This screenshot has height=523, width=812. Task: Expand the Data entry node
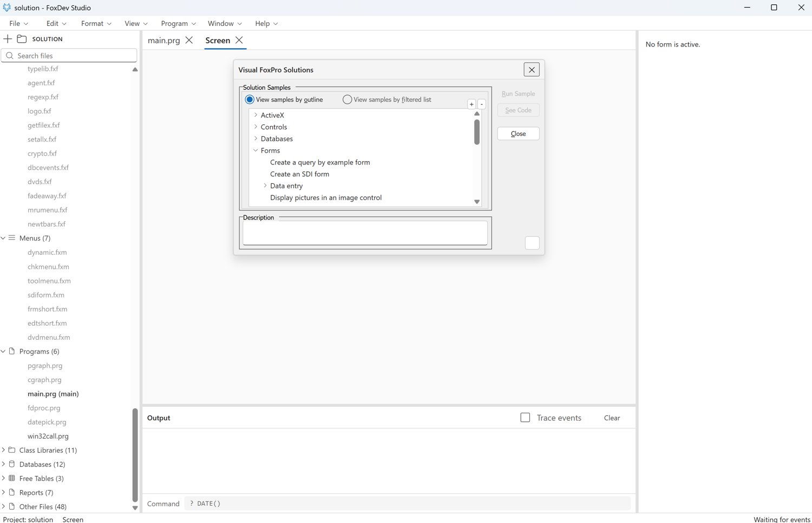[x=265, y=186]
